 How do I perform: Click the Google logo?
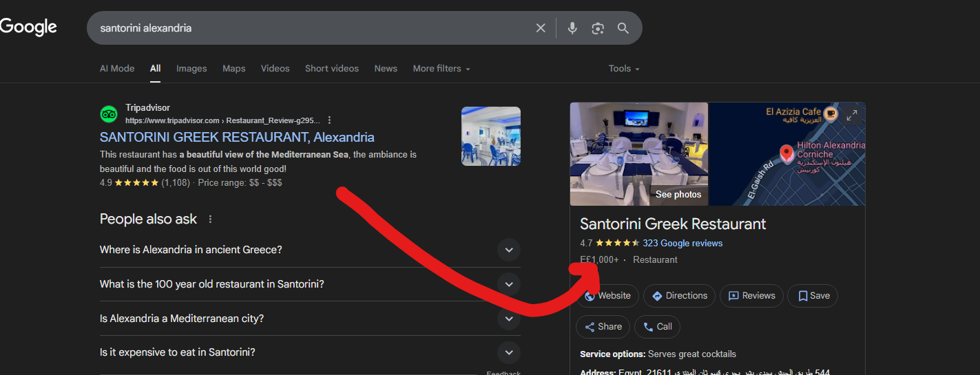pos(28,28)
